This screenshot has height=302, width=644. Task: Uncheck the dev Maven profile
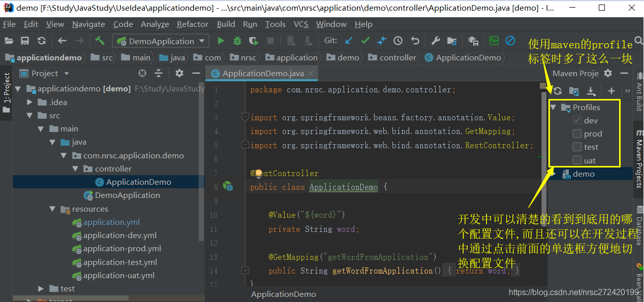tap(577, 121)
